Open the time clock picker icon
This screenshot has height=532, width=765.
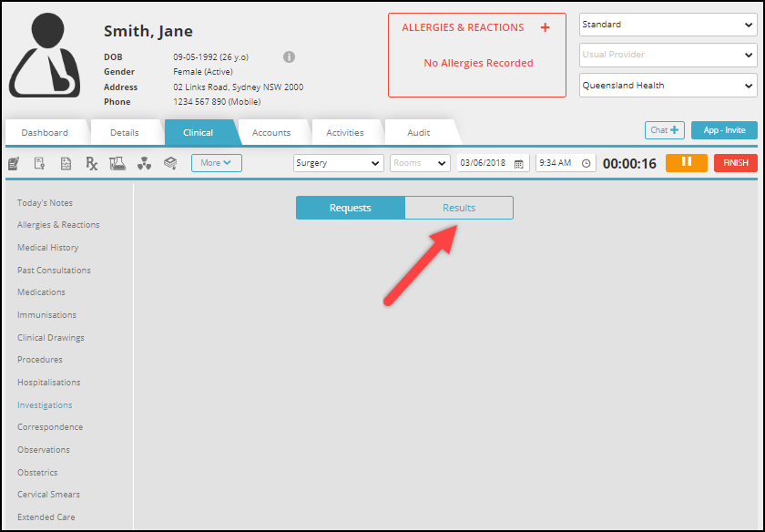click(x=586, y=163)
